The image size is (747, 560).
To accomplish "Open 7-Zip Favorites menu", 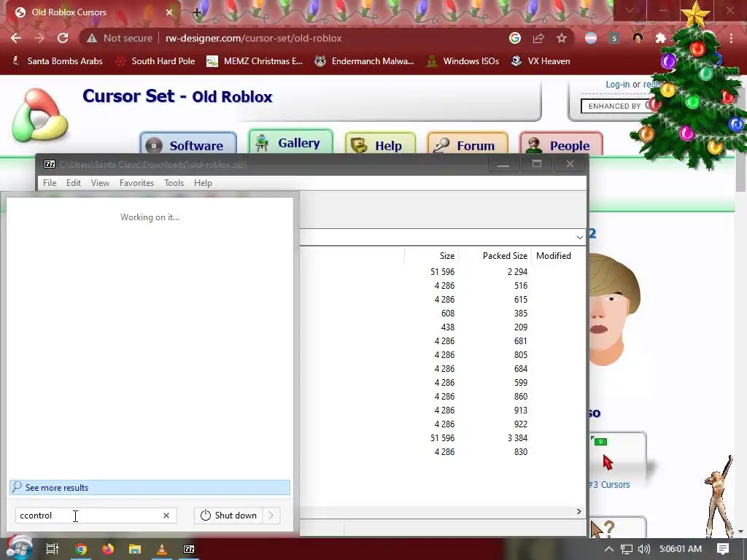I will pyautogui.click(x=136, y=183).
